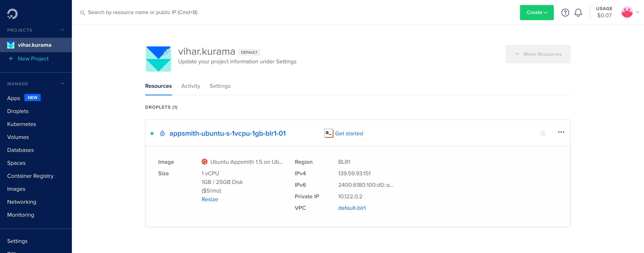Viewport: 644px width, 253px height.
Task: Click the Resize link
Action: pos(210,199)
